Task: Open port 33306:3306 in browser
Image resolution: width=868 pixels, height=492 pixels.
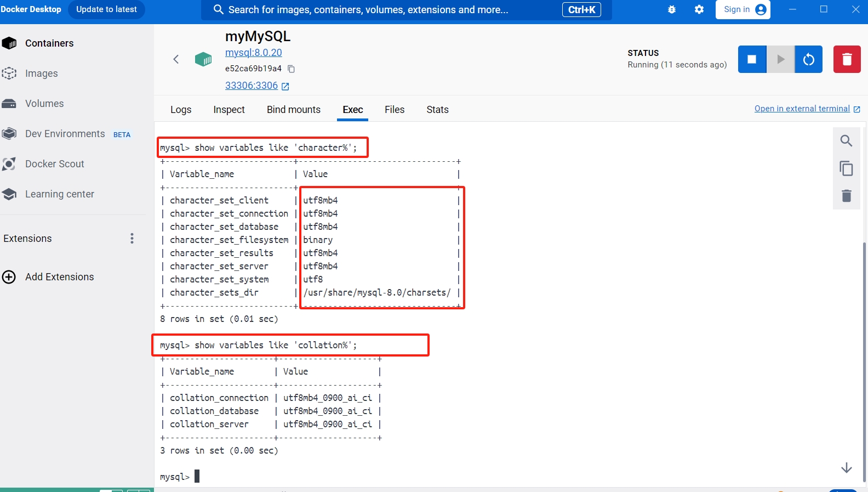Action: coord(257,86)
